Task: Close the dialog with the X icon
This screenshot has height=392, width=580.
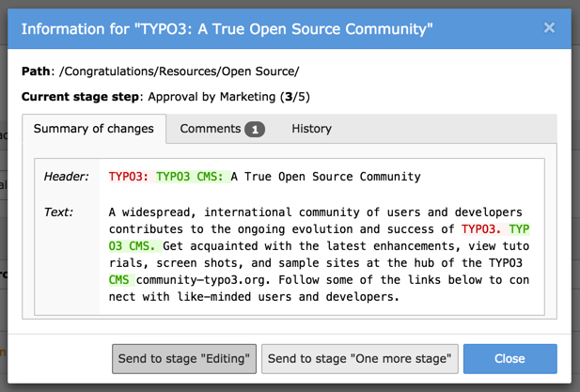Action: click(549, 28)
